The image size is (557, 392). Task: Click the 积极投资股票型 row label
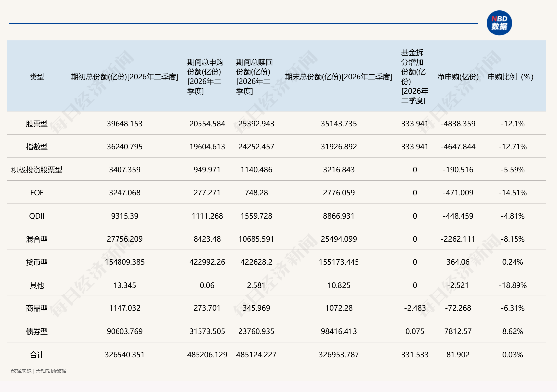37,170
